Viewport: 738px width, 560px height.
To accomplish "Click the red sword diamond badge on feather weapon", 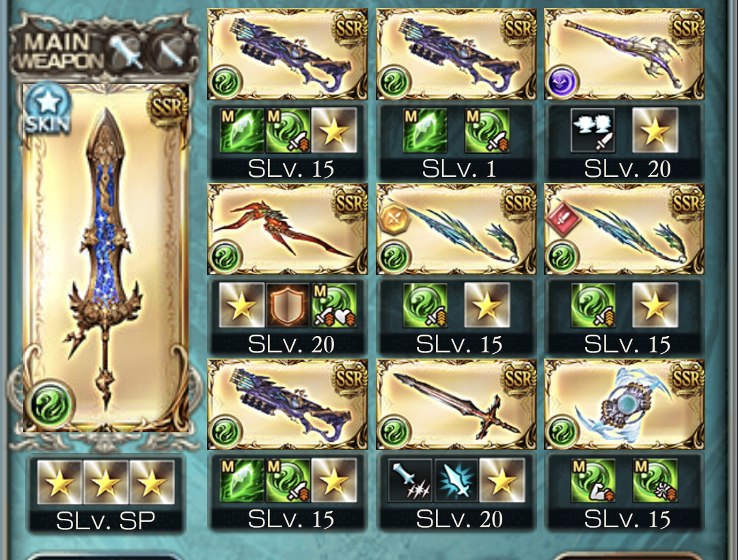I will click(562, 219).
